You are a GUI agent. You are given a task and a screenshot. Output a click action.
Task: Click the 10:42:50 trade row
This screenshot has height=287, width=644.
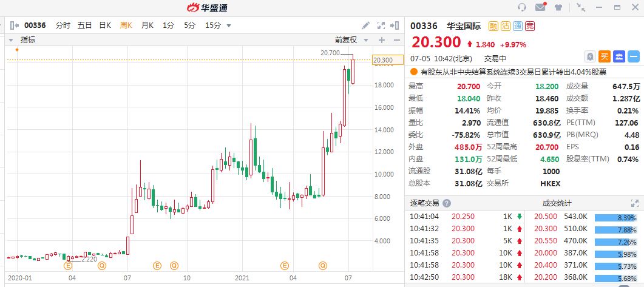pos(466,277)
